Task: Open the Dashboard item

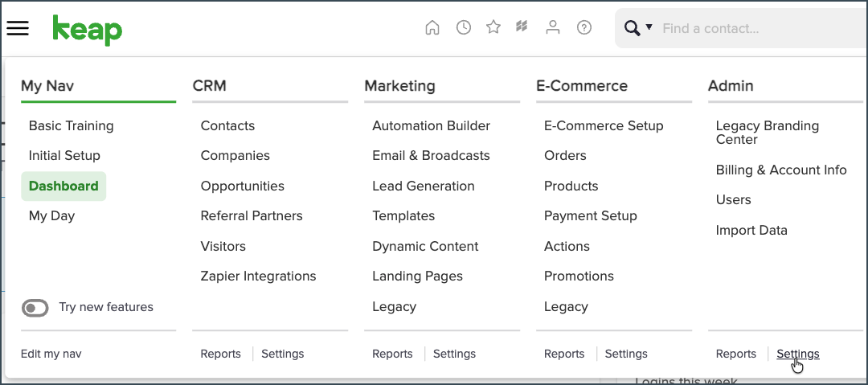Action: [63, 186]
